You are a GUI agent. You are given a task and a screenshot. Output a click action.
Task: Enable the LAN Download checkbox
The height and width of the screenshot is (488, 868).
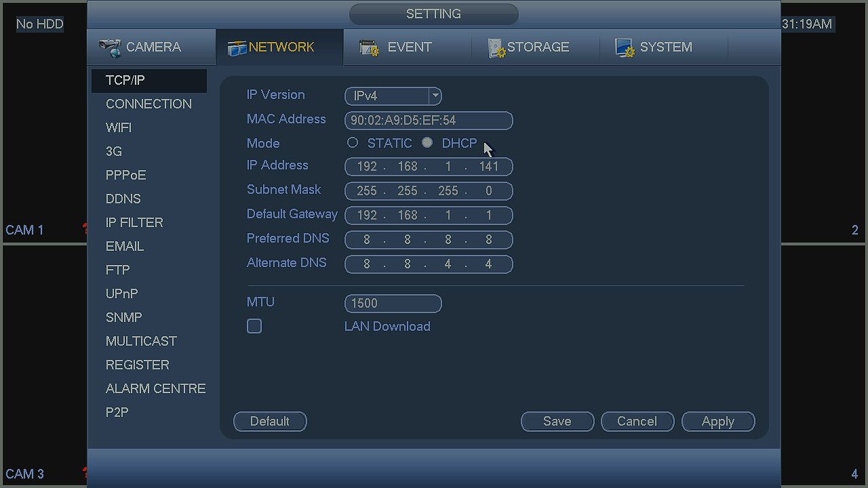(x=254, y=326)
